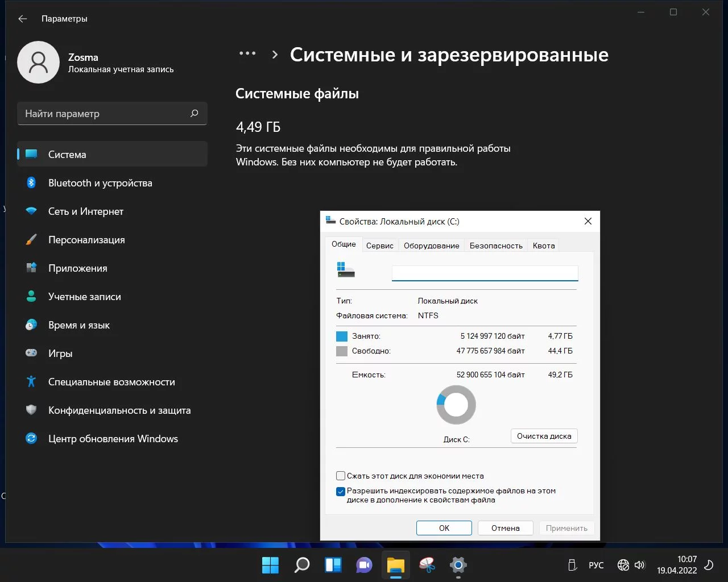This screenshot has height=582, width=728.
Task: Open the Windows Start menu
Action: pyautogui.click(x=270, y=565)
